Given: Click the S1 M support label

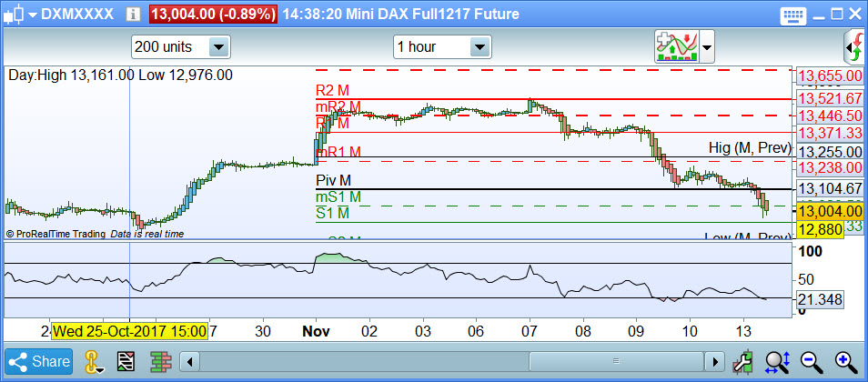Looking at the screenshot, I should tap(333, 213).
